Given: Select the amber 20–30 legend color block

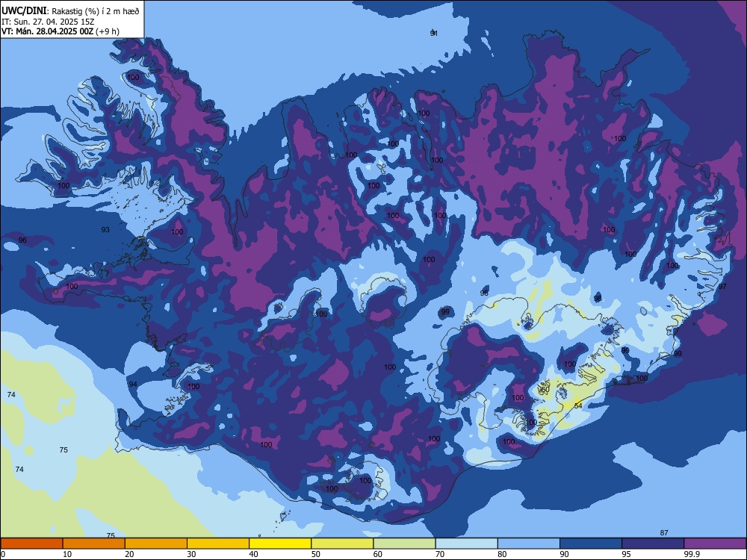Looking at the screenshot, I should coord(156,544).
